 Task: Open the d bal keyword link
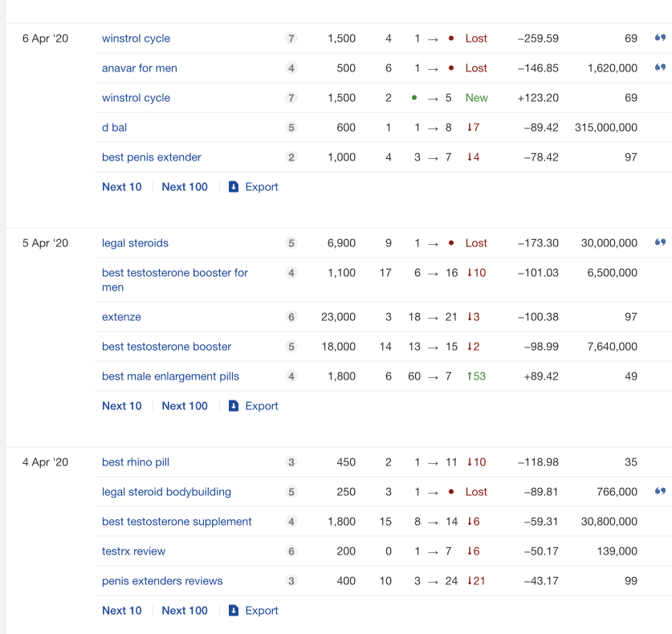coord(115,128)
